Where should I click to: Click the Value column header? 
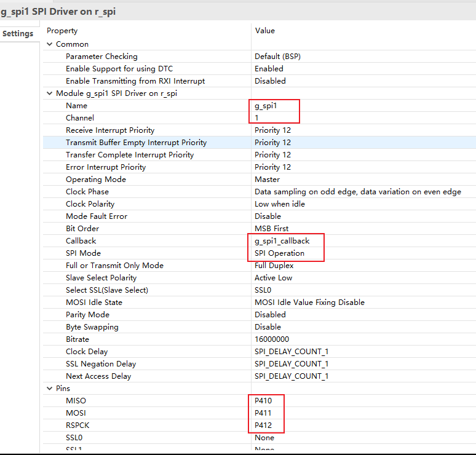pyautogui.click(x=264, y=31)
